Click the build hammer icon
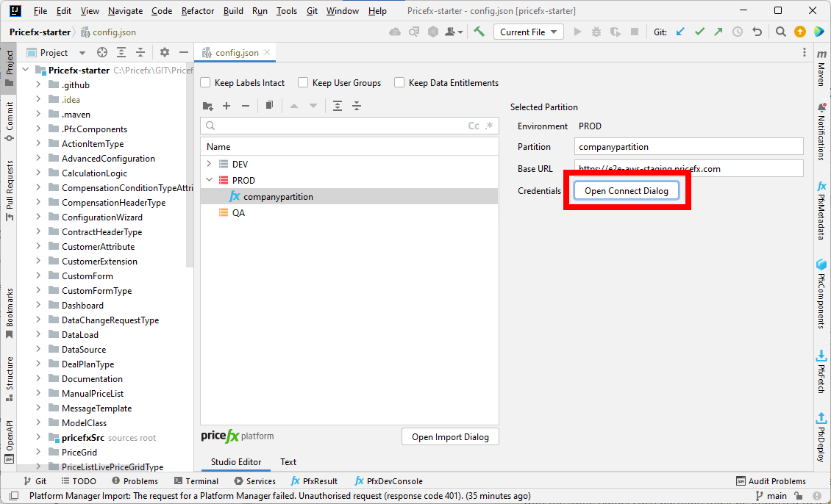The height and width of the screenshot is (504, 831). pyautogui.click(x=479, y=32)
